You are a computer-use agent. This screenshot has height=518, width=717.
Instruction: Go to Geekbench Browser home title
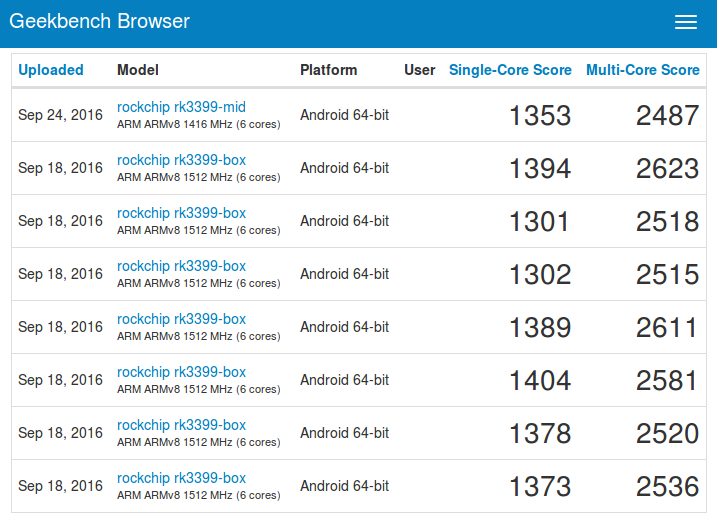coord(99,21)
